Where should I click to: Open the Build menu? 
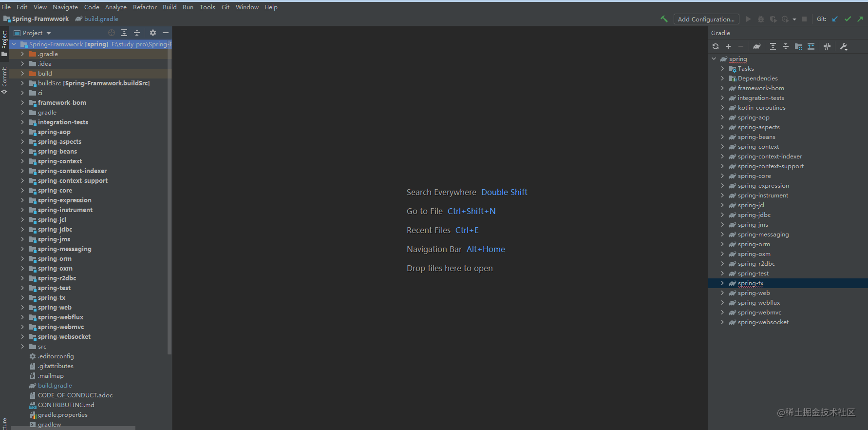170,7
